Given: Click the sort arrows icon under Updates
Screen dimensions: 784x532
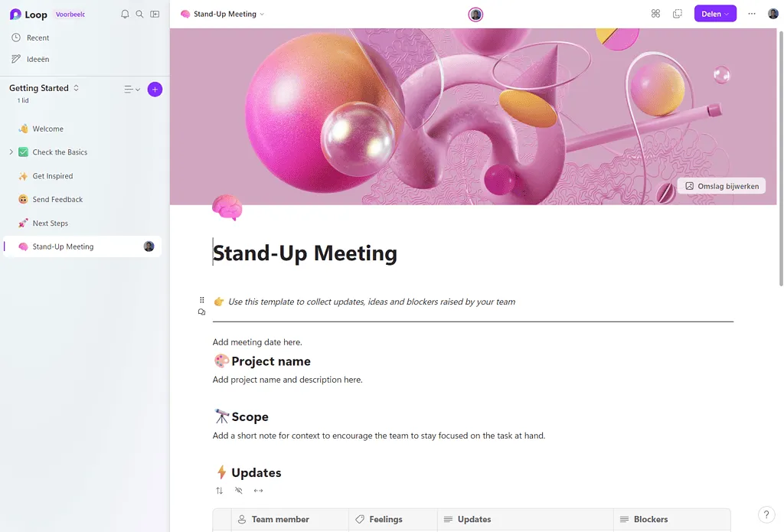Looking at the screenshot, I should coord(220,491).
